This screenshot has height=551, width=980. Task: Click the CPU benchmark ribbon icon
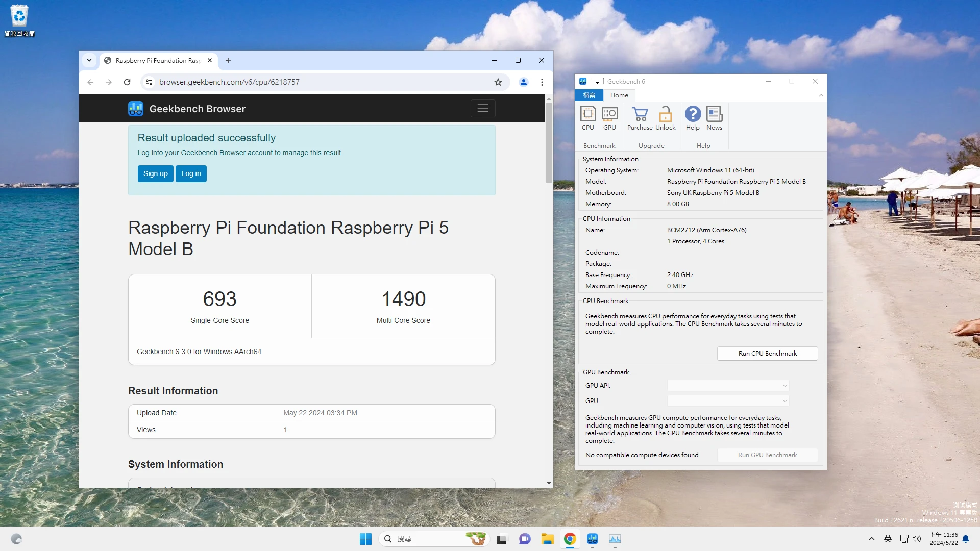point(588,118)
